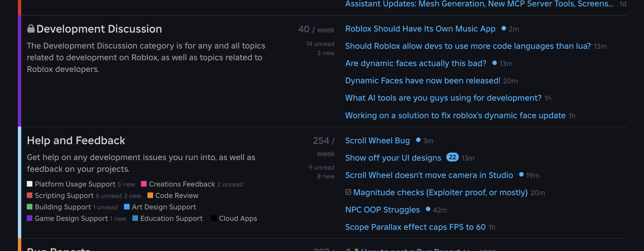Open topic on fixing roblox's dynamic face update
This screenshot has height=251, width=644.
click(455, 115)
